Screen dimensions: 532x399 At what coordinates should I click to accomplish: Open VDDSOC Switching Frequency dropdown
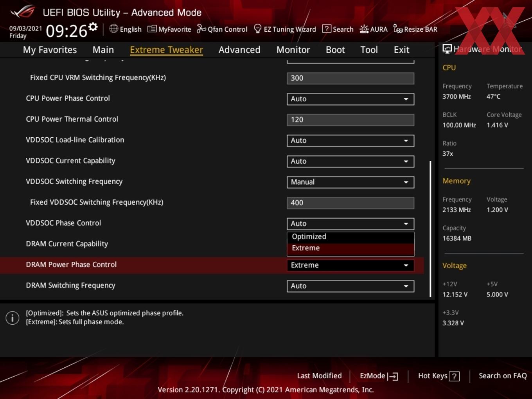point(350,182)
